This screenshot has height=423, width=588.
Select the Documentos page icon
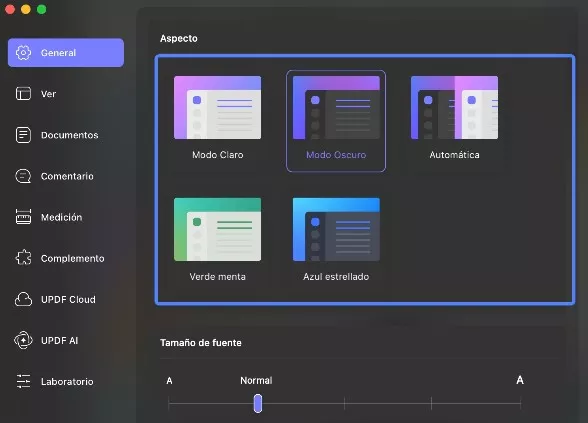(23, 135)
